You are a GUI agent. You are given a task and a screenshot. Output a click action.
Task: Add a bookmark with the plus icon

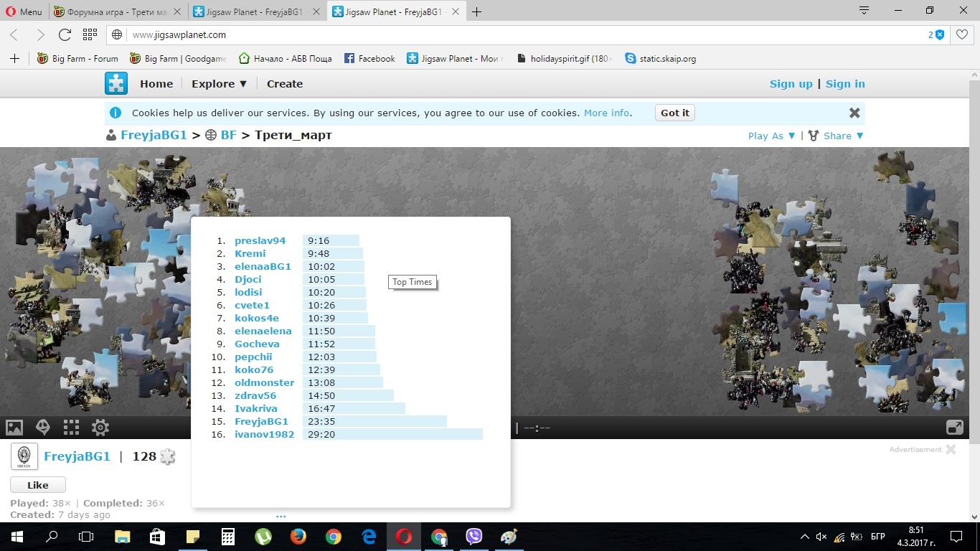pyautogui.click(x=14, y=59)
